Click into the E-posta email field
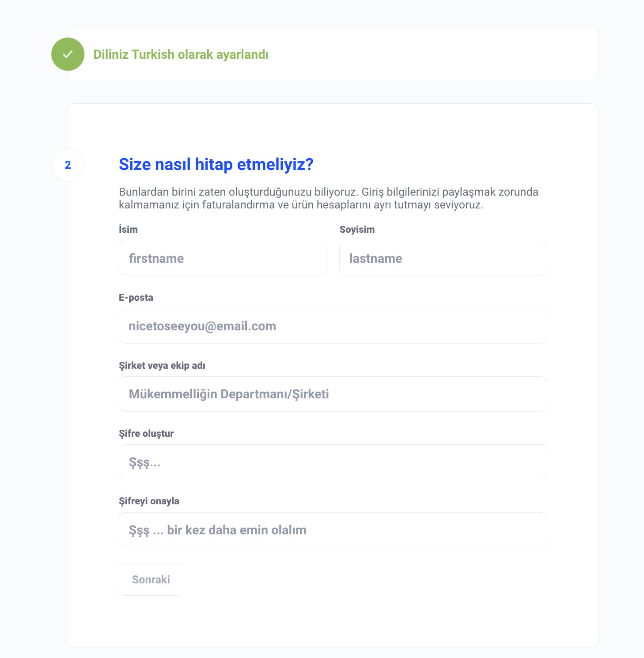This screenshot has width=644, height=658. tap(333, 326)
